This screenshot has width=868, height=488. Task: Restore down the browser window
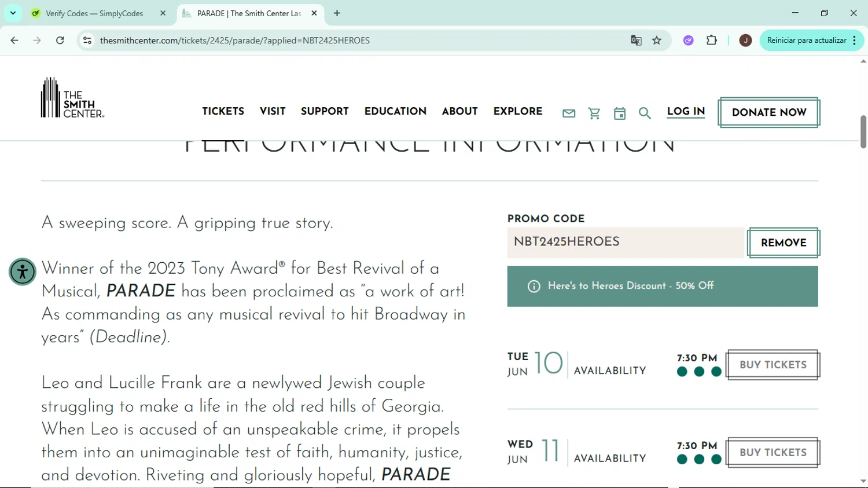[x=824, y=13]
